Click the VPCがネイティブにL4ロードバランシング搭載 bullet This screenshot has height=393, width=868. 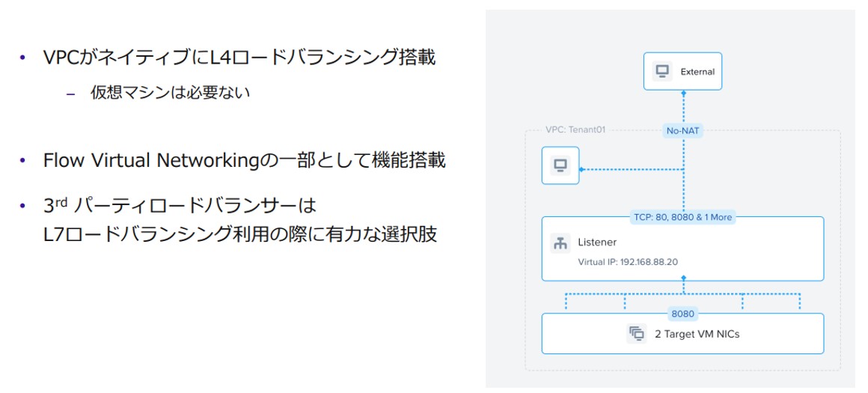(239, 58)
